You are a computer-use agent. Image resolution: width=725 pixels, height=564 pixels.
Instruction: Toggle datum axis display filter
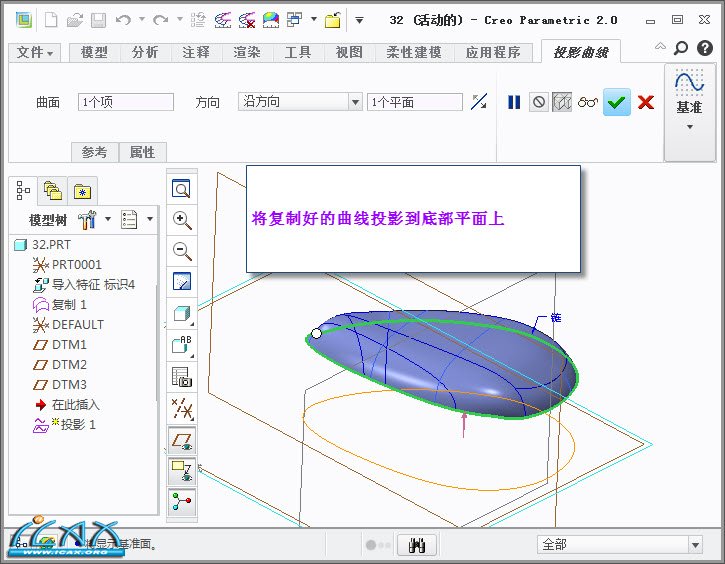point(182,408)
